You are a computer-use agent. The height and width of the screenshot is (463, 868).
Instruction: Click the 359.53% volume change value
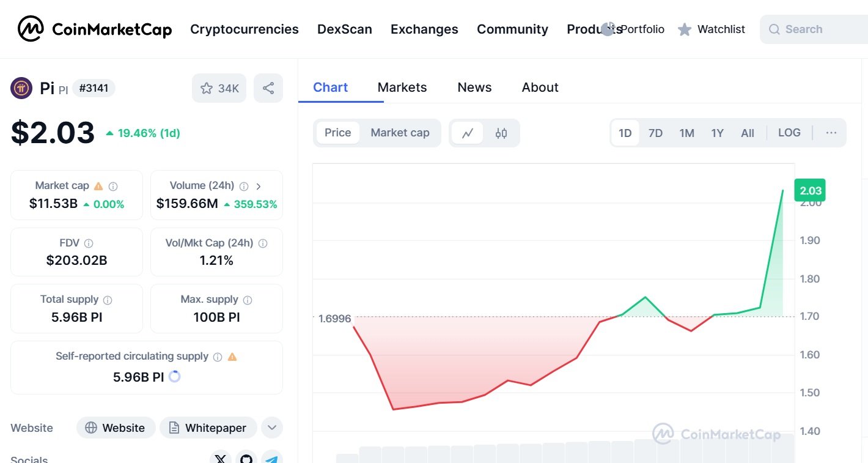(x=251, y=204)
